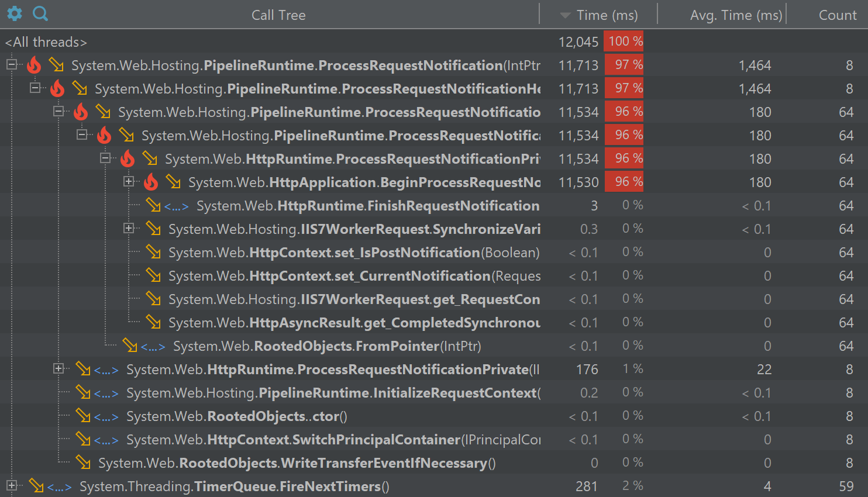The image size is (868, 497).
Task: Open the profiler settings gear
Action: point(14,14)
